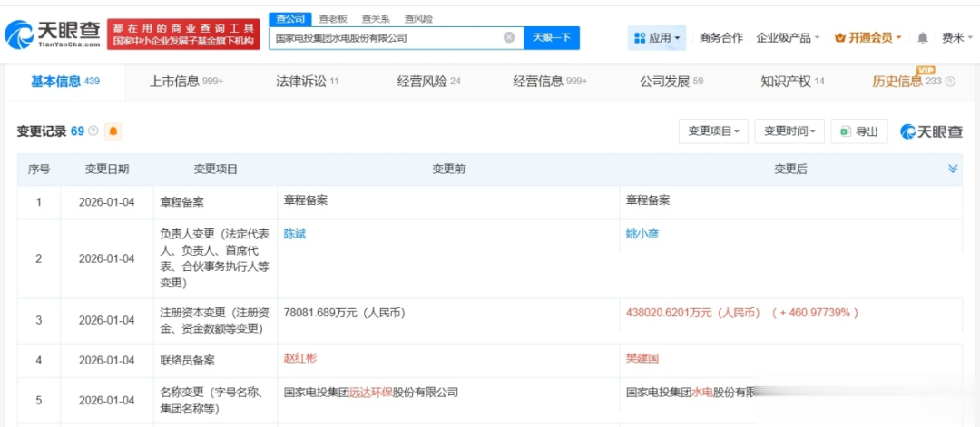The width and height of the screenshot is (980, 427).
Task: Open notifications bell in header
Action: pos(923,38)
